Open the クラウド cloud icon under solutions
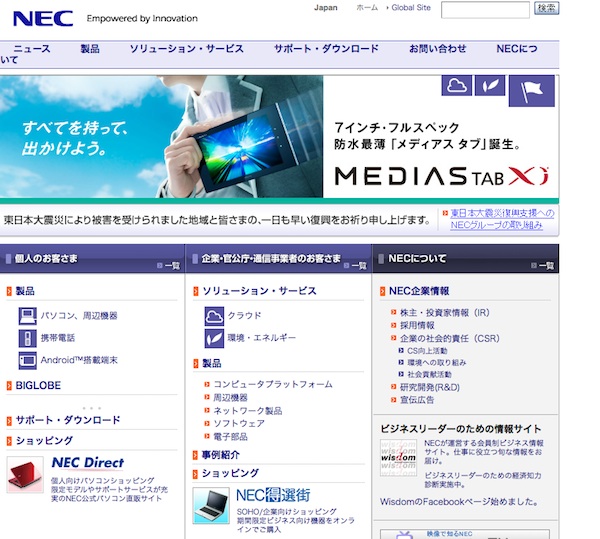Viewport: 600px width, 539px height. click(x=214, y=315)
